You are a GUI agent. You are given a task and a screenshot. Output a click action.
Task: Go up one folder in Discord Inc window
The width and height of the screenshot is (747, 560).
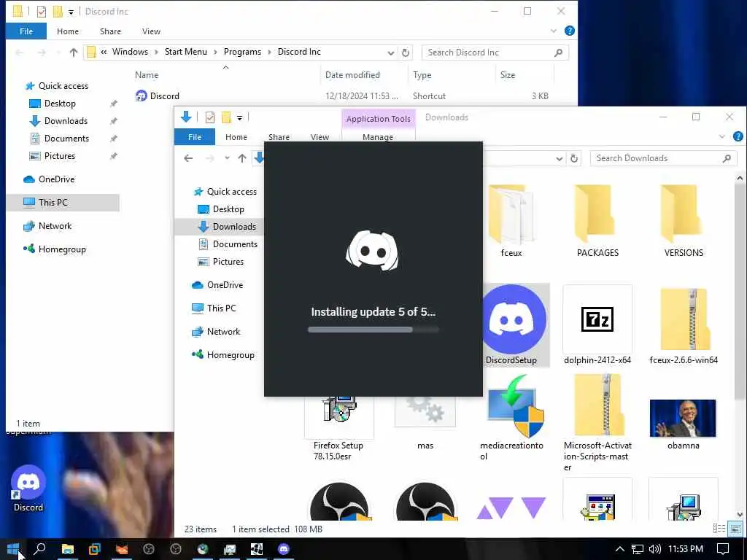(74, 52)
